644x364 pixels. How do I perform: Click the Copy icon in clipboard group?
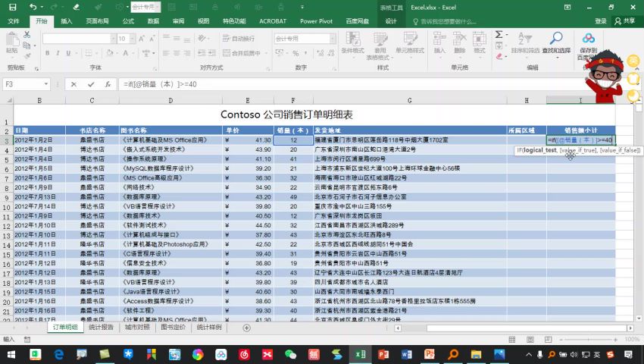[x=27, y=45]
